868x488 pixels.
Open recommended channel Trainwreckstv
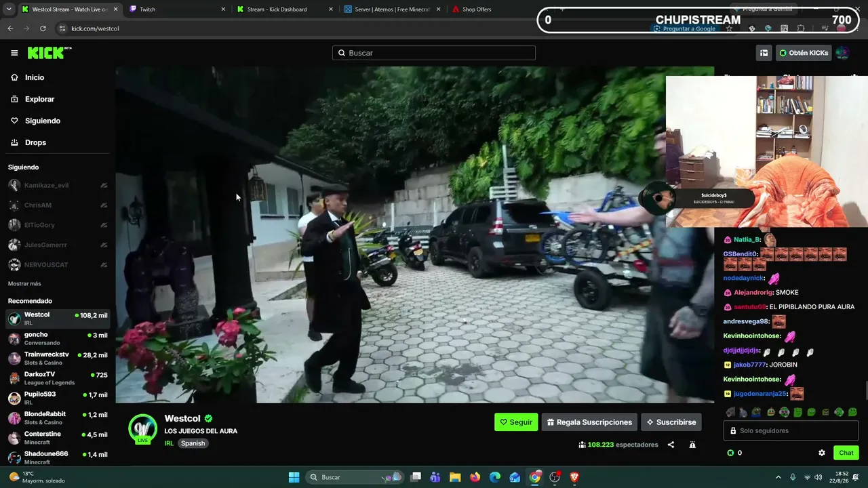coord(58,358)
